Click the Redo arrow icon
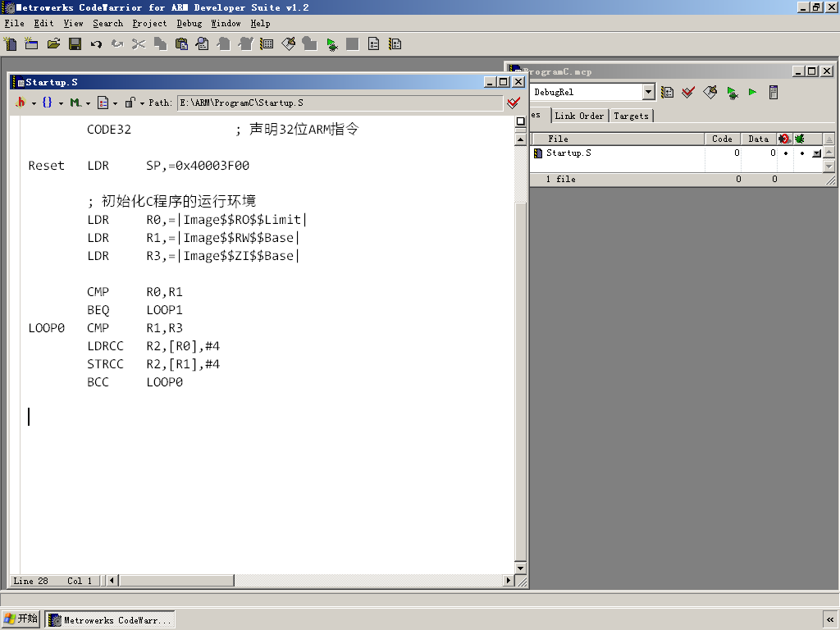The height and width of the screenshot is (630, 840). pyautogui.click(x=117, y=44)
